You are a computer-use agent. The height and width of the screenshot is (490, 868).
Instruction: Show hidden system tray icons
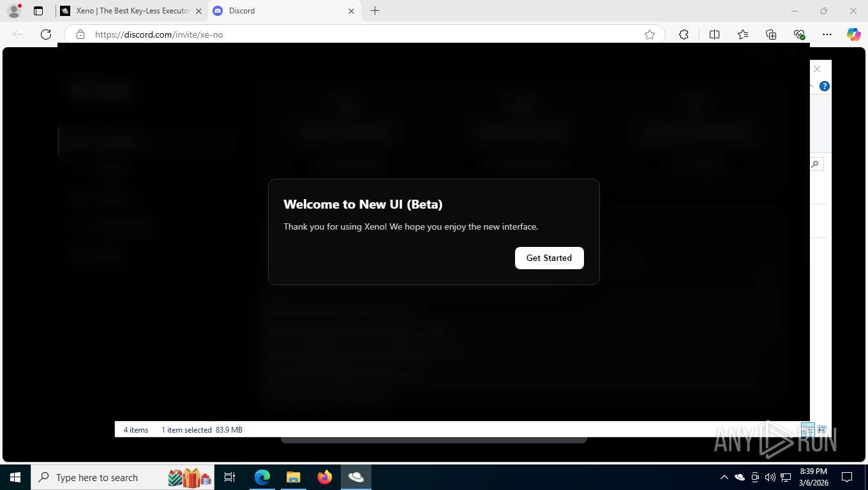[x=724, y=477]
